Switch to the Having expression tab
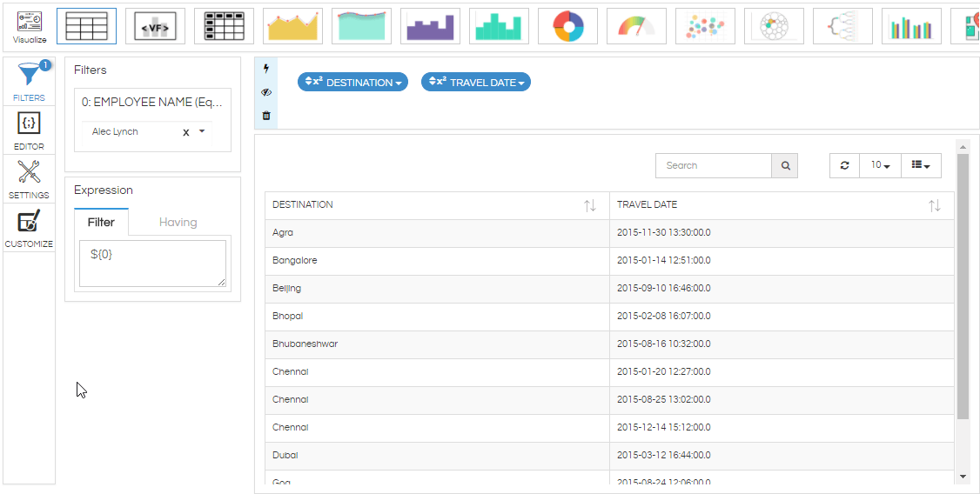980x494 pixels. [x=178, y=223]
